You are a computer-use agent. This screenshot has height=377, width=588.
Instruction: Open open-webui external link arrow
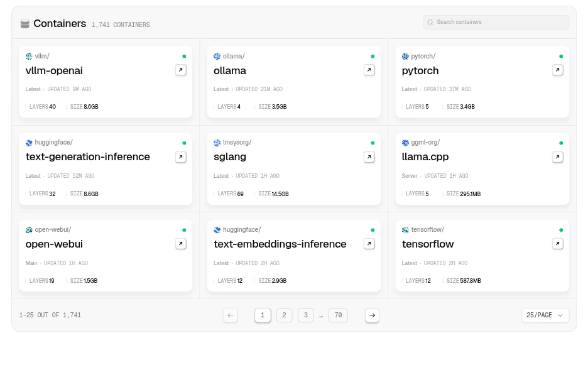coord(181,244)
